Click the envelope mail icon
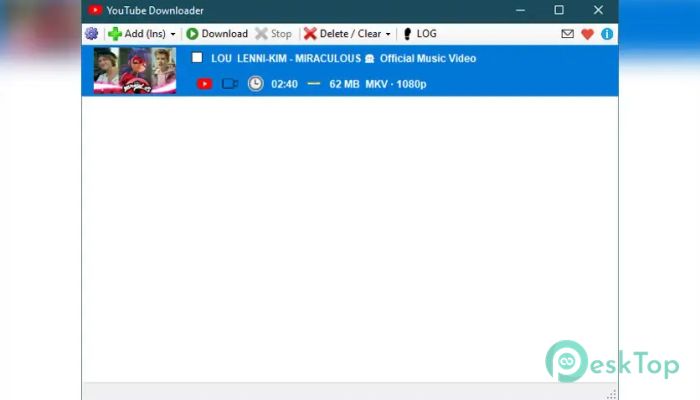Viewport: 700px width, 400px height. click(567, 33)
